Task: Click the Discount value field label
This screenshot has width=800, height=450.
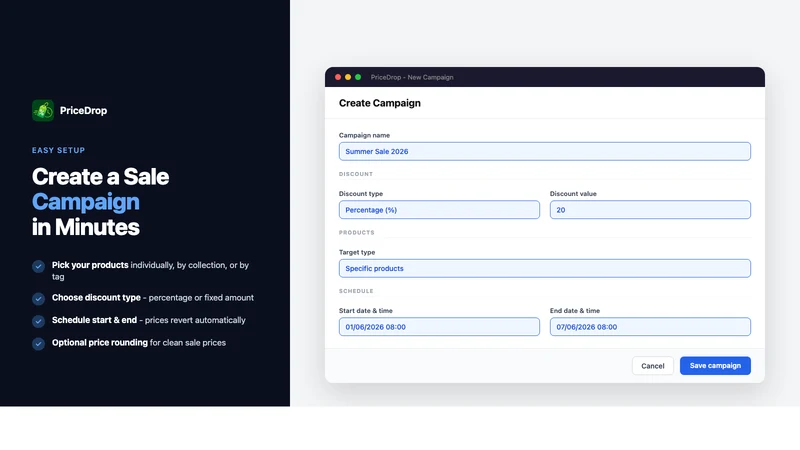Action: click(573, 194)
